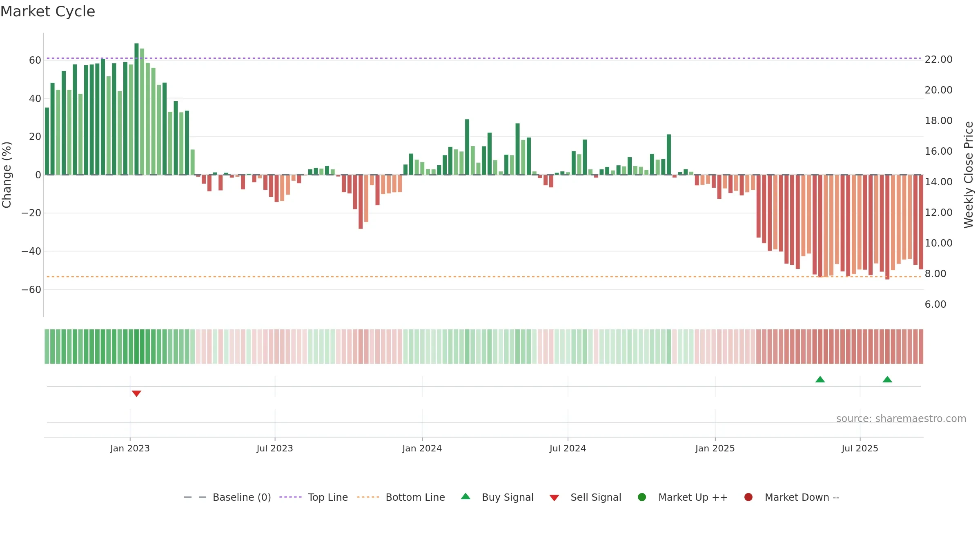Click the red Sell Signal legend triangle icon

pyautogui.click(x=554, y=498)
